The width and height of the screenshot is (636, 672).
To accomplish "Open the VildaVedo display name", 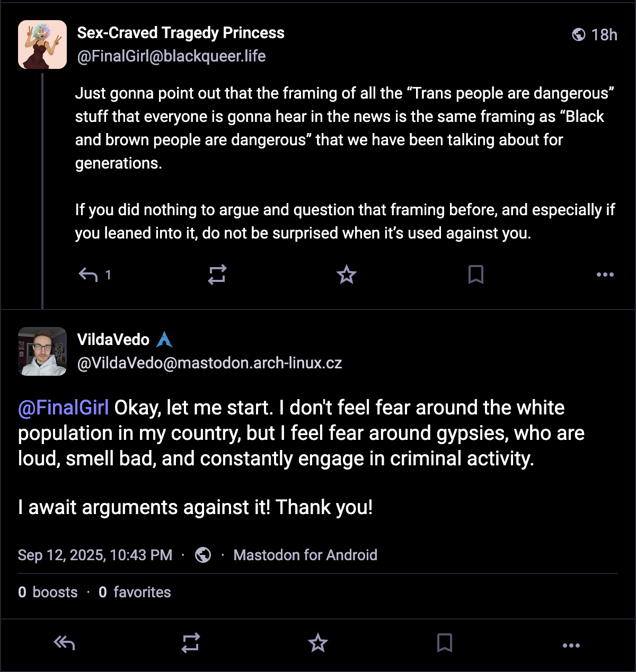I will (x=113, y=340).
